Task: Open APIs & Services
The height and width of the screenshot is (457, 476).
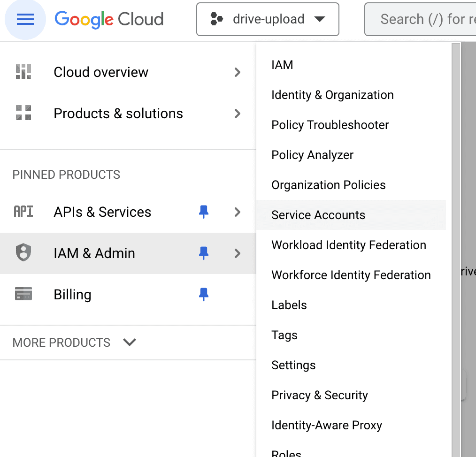Action: pos(128,212)
